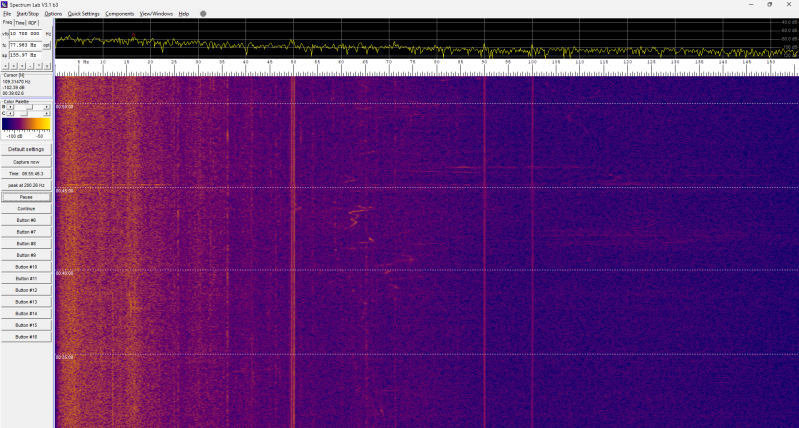Viewport: 799px width, 428px height.
Task: Click Button #7
Action: pos(26,232)
